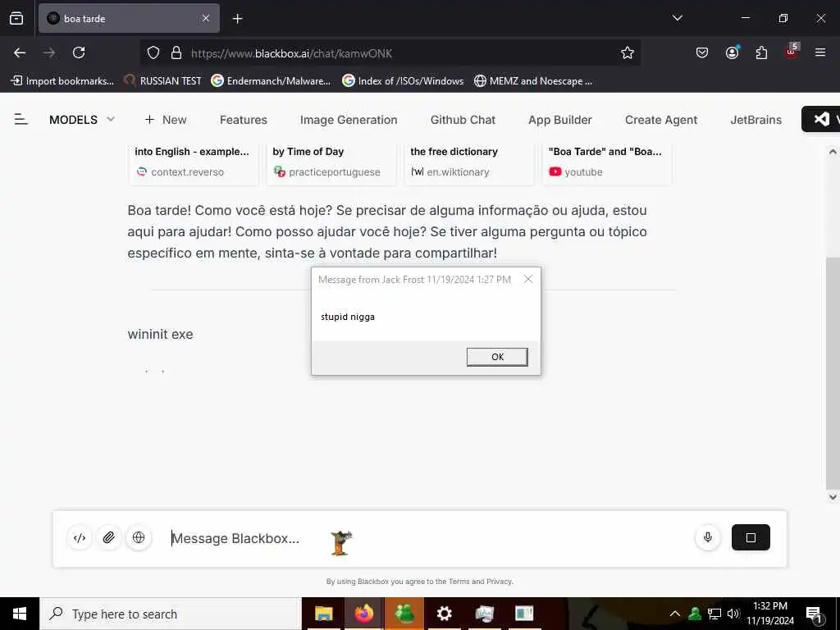Viewport: 840px width, 630px height.
Task: Open the Firefox account icon
Action: tap(732, 52)
